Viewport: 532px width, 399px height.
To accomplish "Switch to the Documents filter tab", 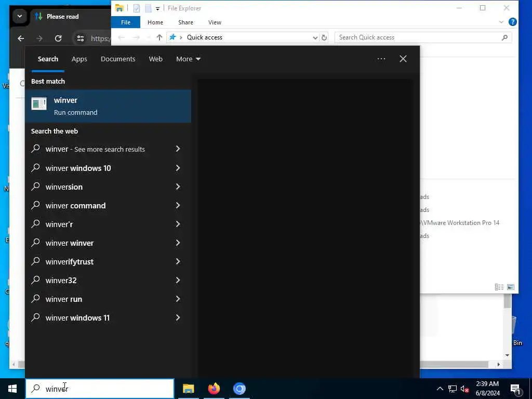I will click(x=118, y=59).
